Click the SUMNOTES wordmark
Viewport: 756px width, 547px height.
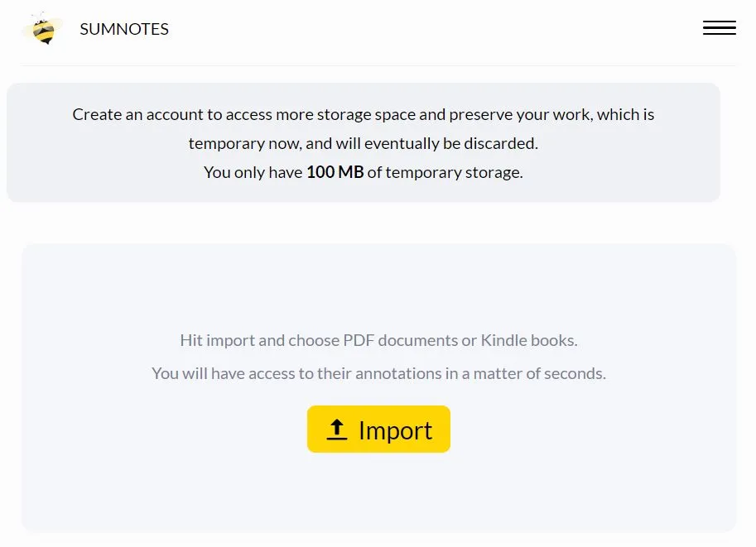pyautogui.click(x=123, y=29)
